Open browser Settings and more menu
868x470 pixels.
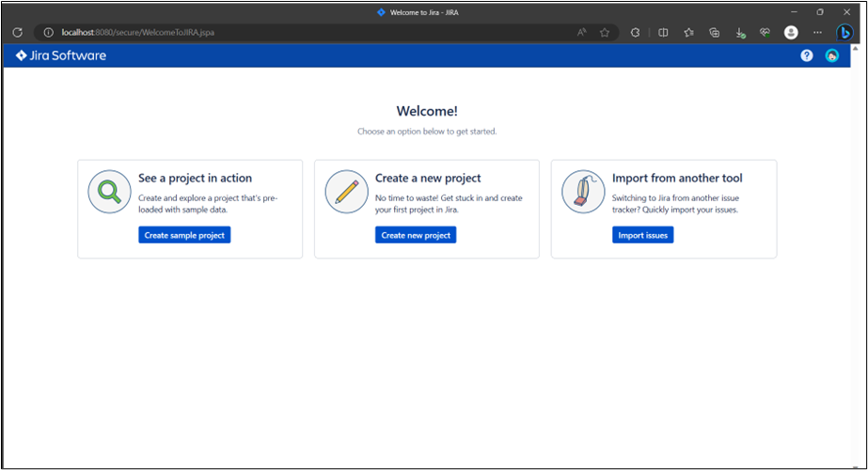[817, 32]
